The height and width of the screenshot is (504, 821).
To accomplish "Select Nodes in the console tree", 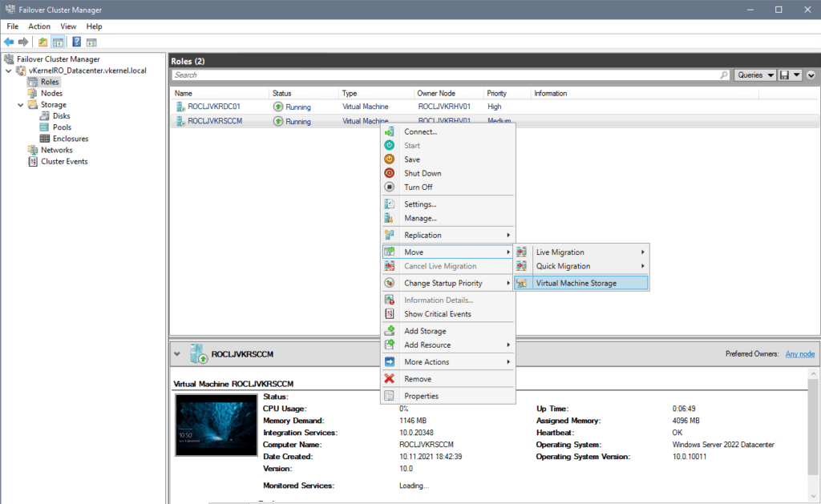I will tap(52, 93).
